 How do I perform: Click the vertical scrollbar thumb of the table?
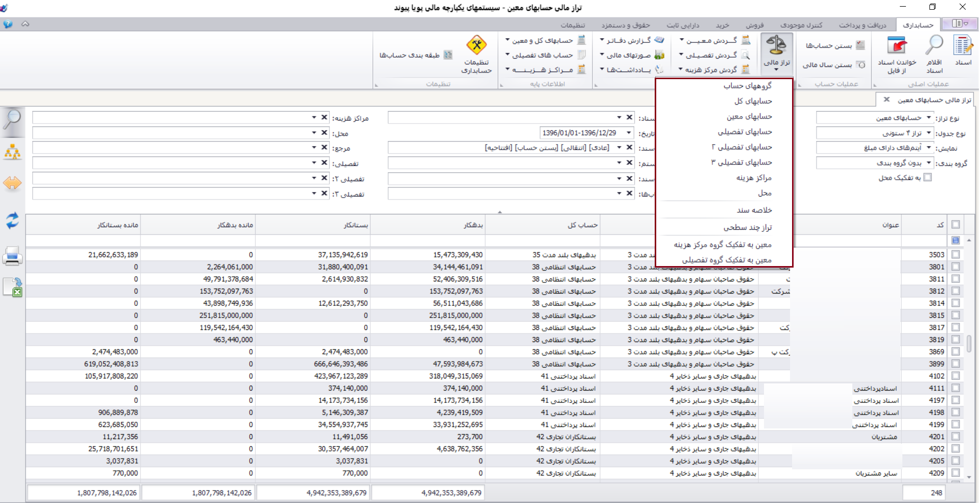969,343
